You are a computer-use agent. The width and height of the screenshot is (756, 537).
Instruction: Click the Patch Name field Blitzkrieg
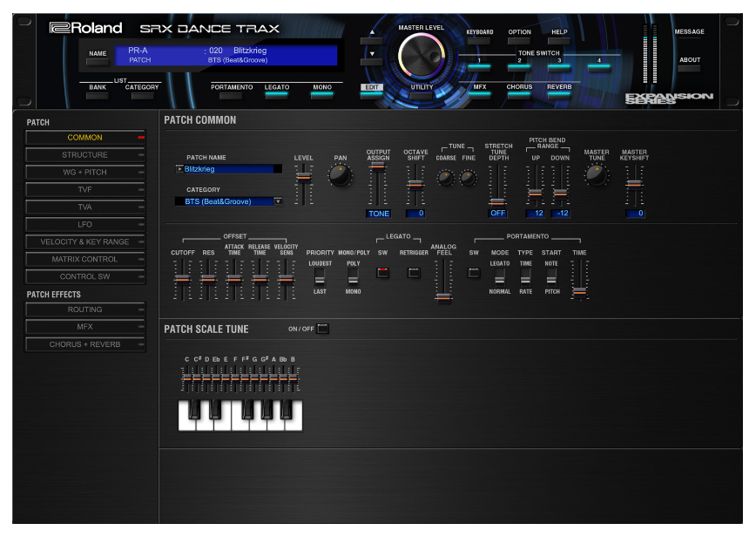(229, 169)
